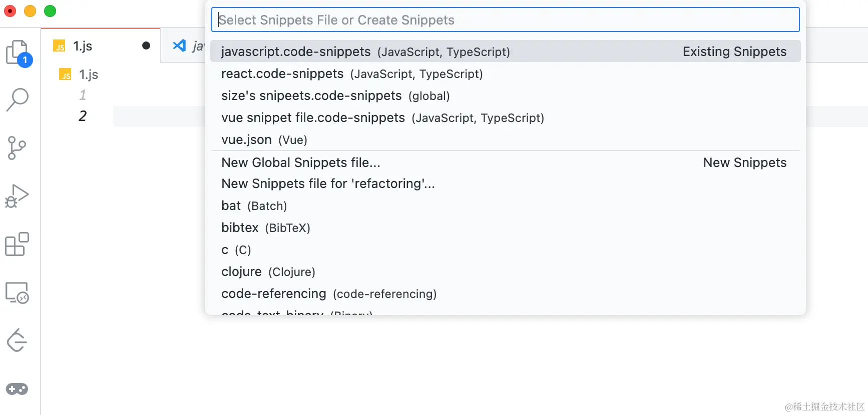Open the Search view icon
Image resolution: width=868 pixels, height=415 pixels.
(x=18, y=99)
